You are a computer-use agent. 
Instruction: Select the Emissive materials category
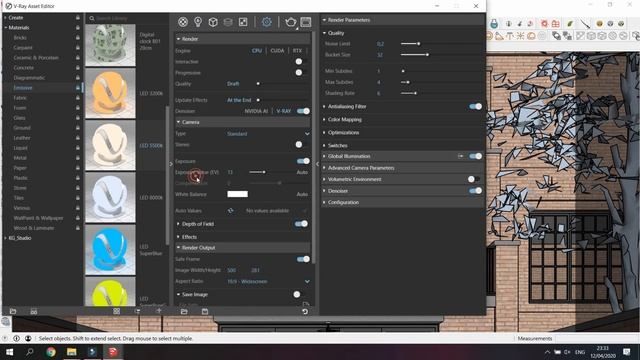pos(23,88)
